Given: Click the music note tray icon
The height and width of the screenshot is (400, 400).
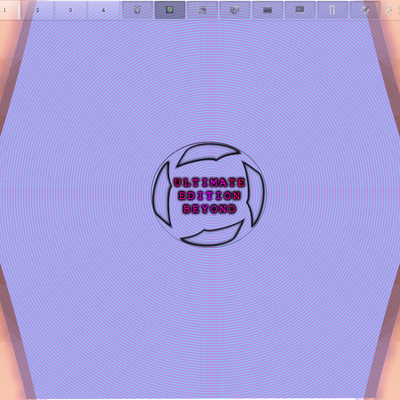Looking at the screenshot, I should coord(389,10).
